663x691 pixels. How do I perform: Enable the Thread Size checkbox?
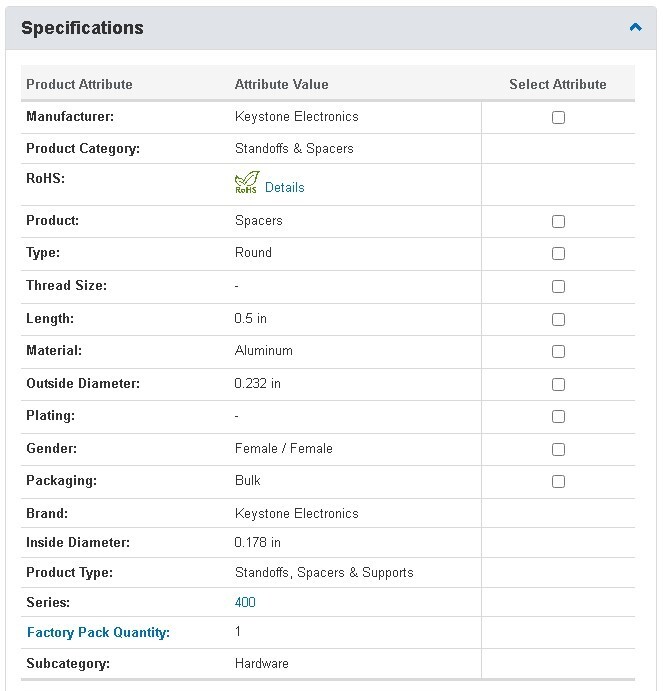[x=558, y=286]
